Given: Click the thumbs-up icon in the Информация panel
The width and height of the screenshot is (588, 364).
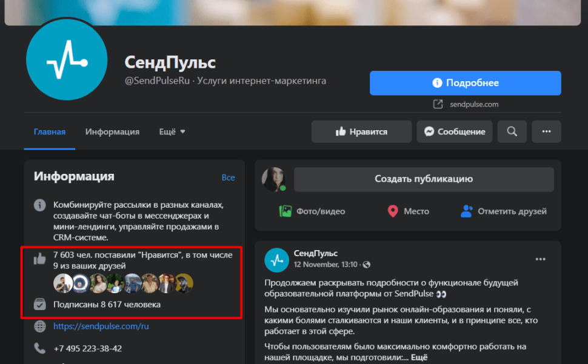Looking at the screenshot, I should (39, 259).
